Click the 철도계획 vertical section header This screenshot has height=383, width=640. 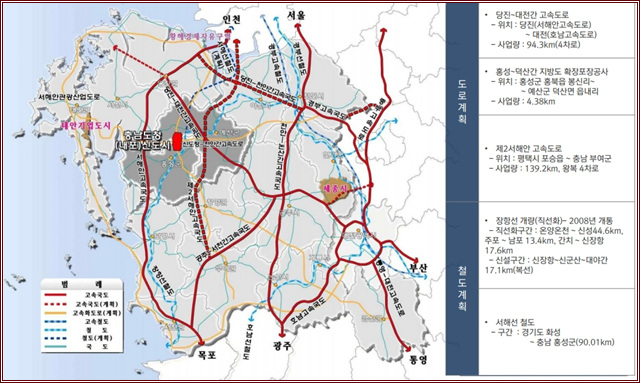point(462,289)
